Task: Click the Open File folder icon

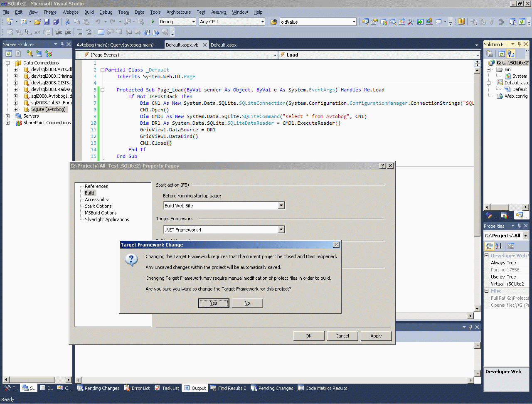Action: [37, 22]
